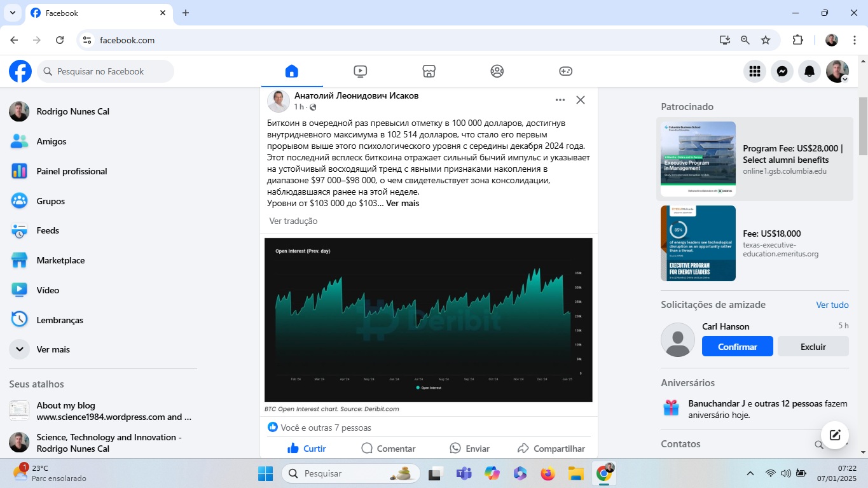Image resolution: width=868 pixels, height=488 pixels.
Task: Hide the post with the X button
Action: 581,100
